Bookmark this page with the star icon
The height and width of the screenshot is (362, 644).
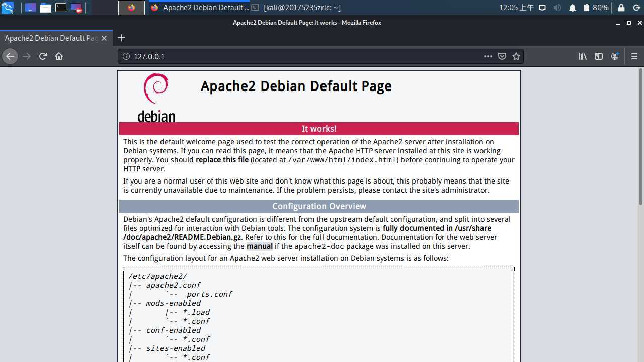point(516,56)
